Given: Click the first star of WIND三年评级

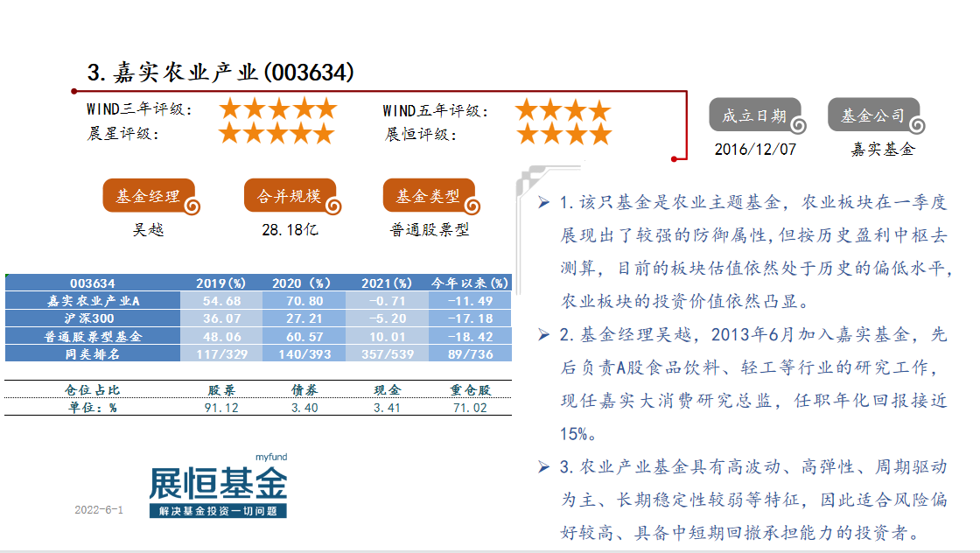Looking at the screenshot, I should pyautogui.click(x=230, y=108).
